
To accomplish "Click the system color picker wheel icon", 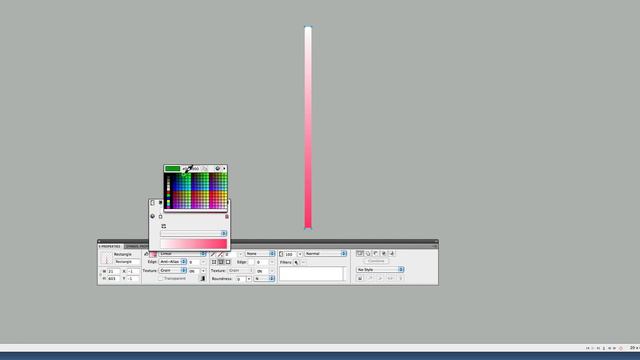I will click(x=218, y=168).
